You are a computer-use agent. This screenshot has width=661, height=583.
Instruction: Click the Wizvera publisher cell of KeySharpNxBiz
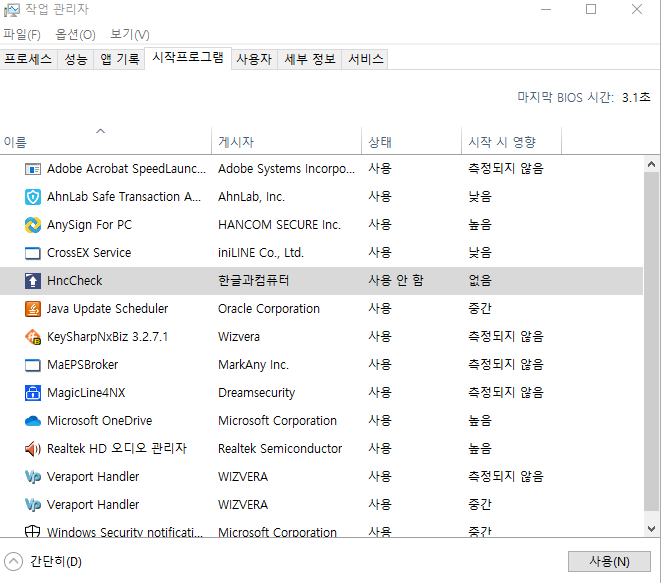click(x=239, y=337)
